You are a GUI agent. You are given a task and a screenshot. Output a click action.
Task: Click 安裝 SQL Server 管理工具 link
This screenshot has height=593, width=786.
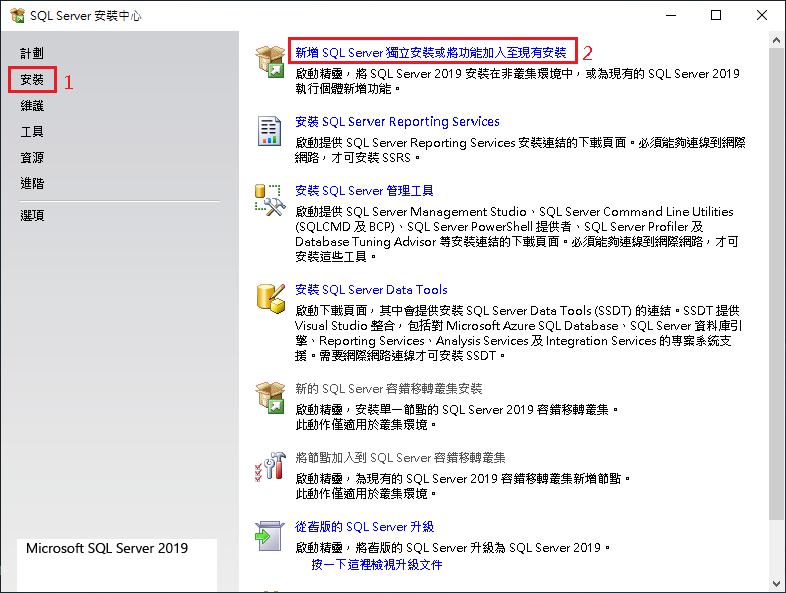(x=364, y=191)
